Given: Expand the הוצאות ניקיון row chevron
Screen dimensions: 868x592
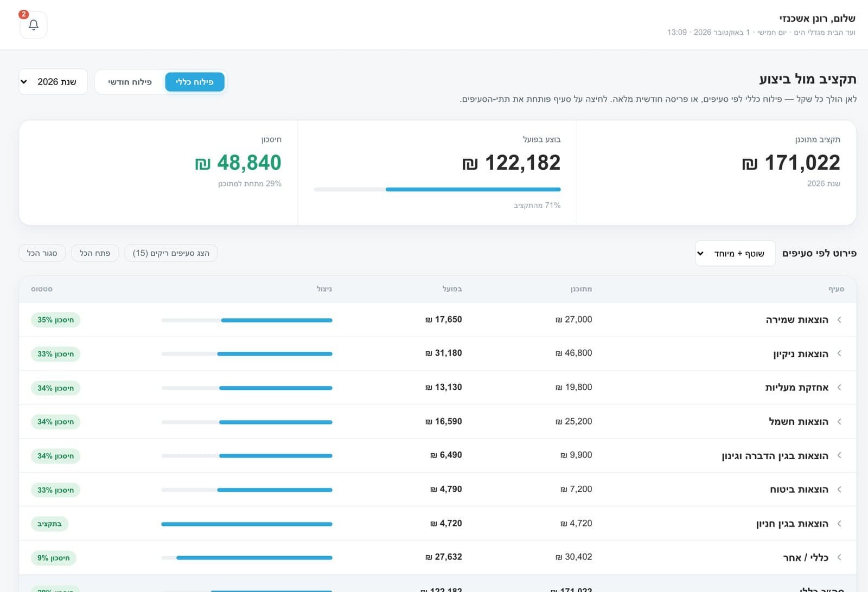Looking at the screenshot, I should (839, 353).
